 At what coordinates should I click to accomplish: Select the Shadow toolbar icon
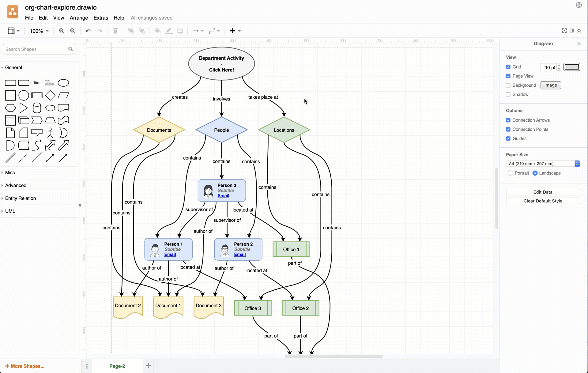click(180, 31)
